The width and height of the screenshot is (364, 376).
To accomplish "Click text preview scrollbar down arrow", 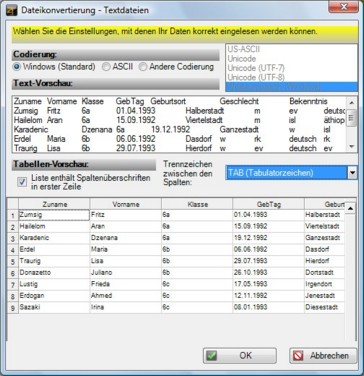I will pyautogui.click(x=352, y=146).
